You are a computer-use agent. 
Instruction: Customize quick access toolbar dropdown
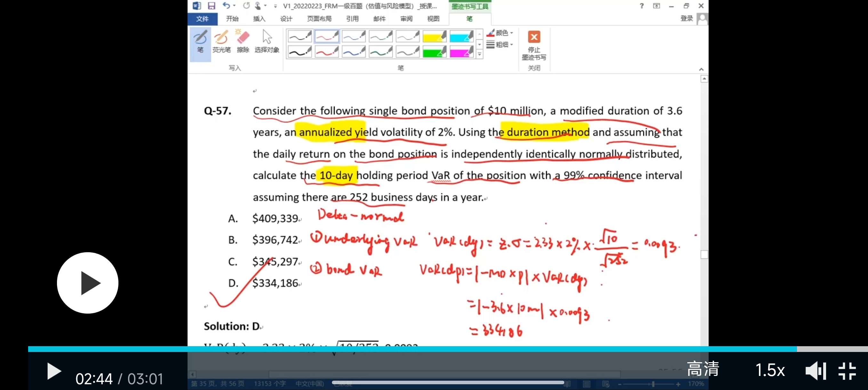click(x=275, y=6)
